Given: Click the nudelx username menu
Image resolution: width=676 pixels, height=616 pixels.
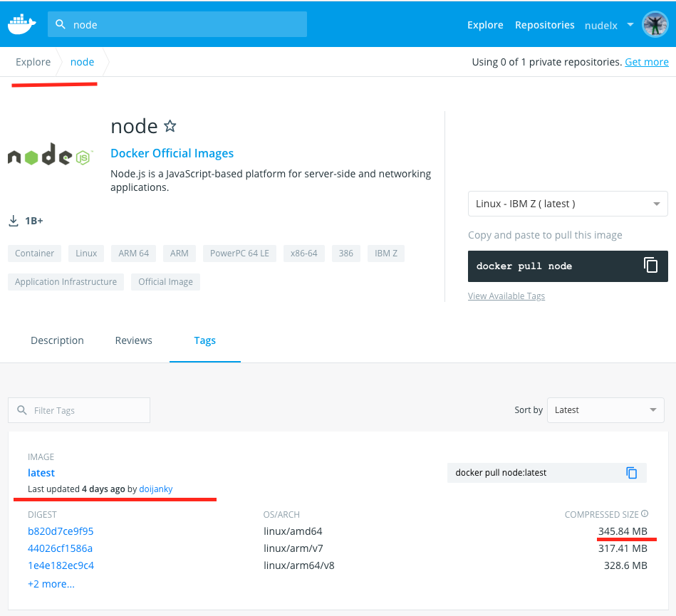Looking at the screenshot, I should 601,26.
